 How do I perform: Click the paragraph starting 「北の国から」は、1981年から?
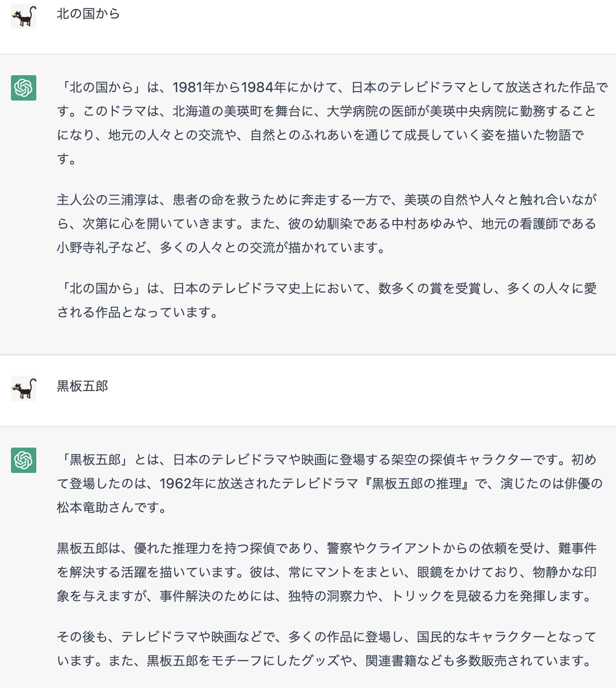pos(332,123)
